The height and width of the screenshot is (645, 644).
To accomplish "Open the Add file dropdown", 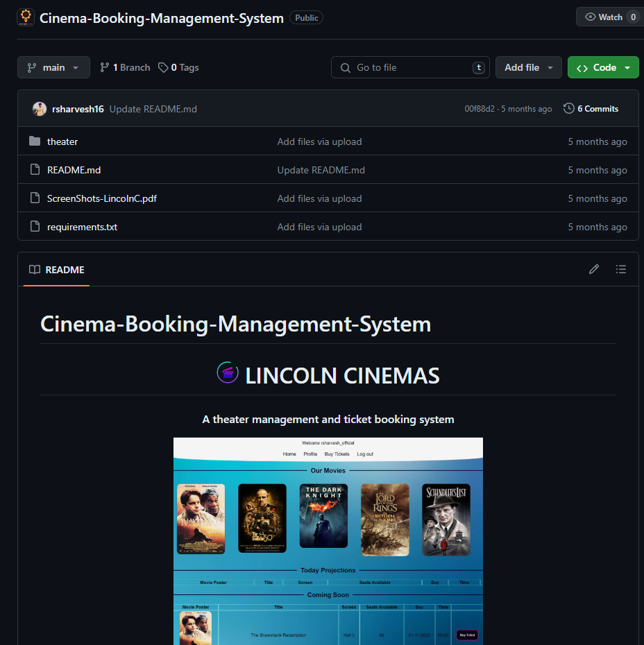I will (528, 67).
